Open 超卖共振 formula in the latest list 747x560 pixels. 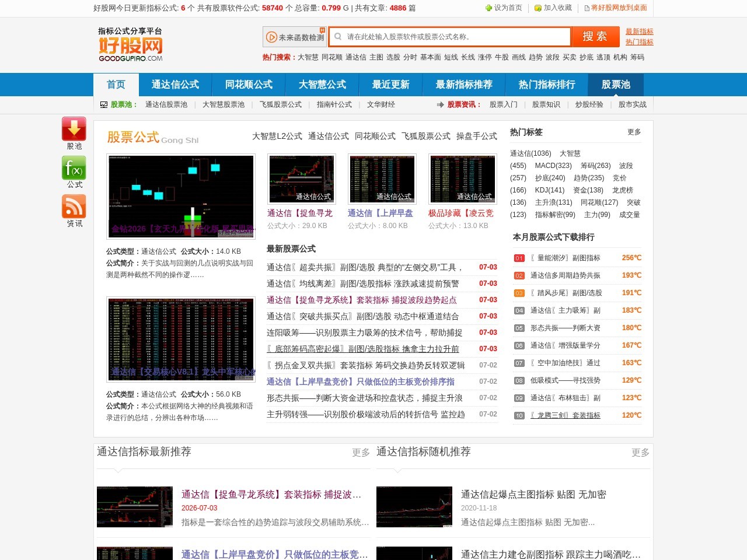365,267
